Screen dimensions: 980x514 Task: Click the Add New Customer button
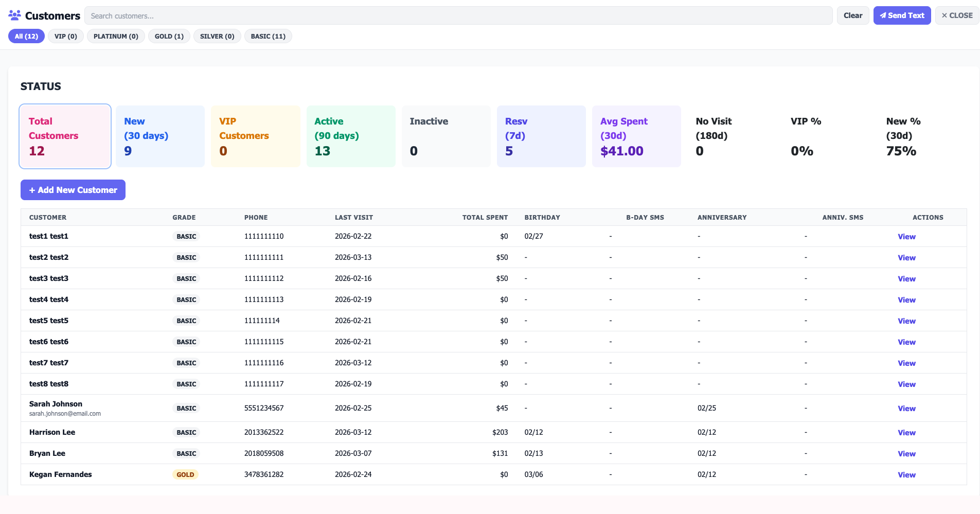pos(73,190)
